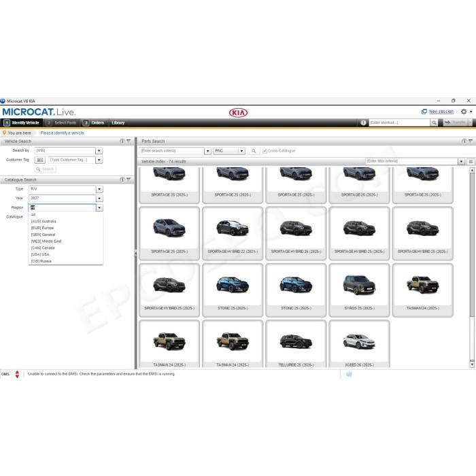476x476 pixels.
Task: Select [AUS] Australia region
Action: click(65, 221)
